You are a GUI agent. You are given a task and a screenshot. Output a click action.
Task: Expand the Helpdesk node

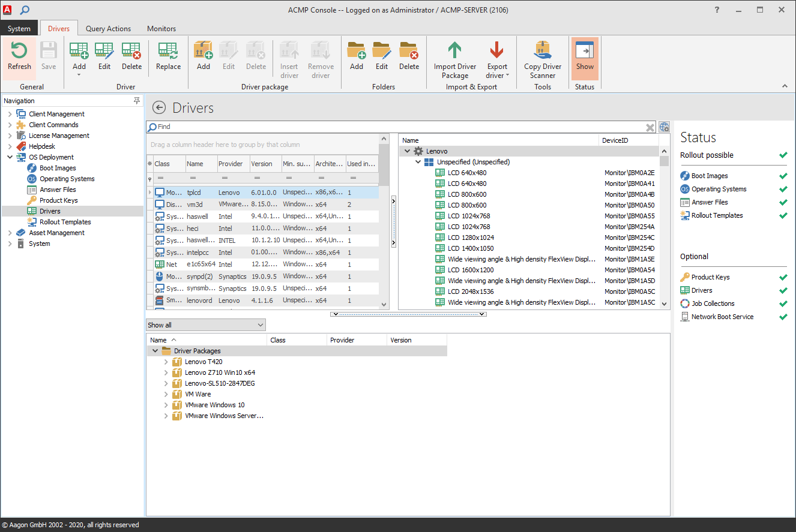click(x=10, y=146)
